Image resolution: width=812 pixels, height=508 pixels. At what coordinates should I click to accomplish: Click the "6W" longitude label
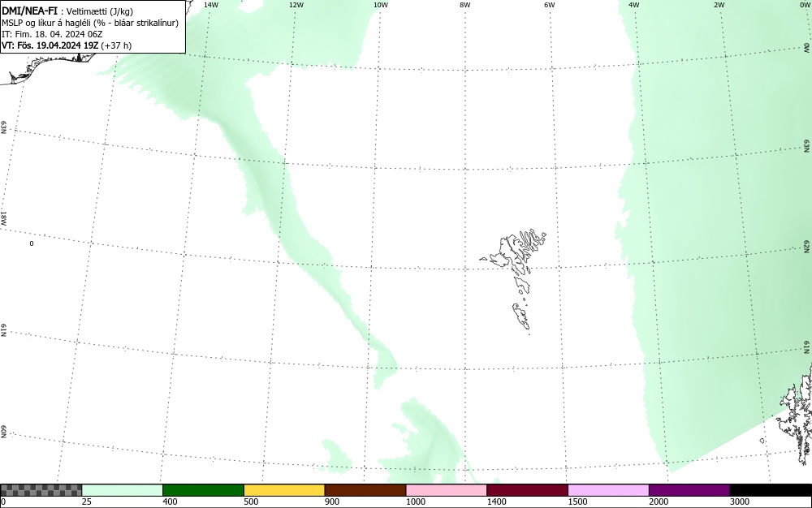(550, 5)
